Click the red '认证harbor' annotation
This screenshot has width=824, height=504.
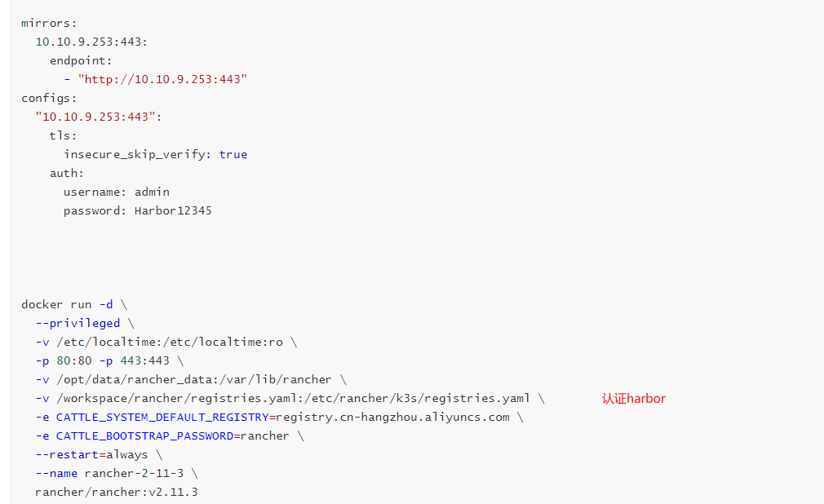coord(634,399)
